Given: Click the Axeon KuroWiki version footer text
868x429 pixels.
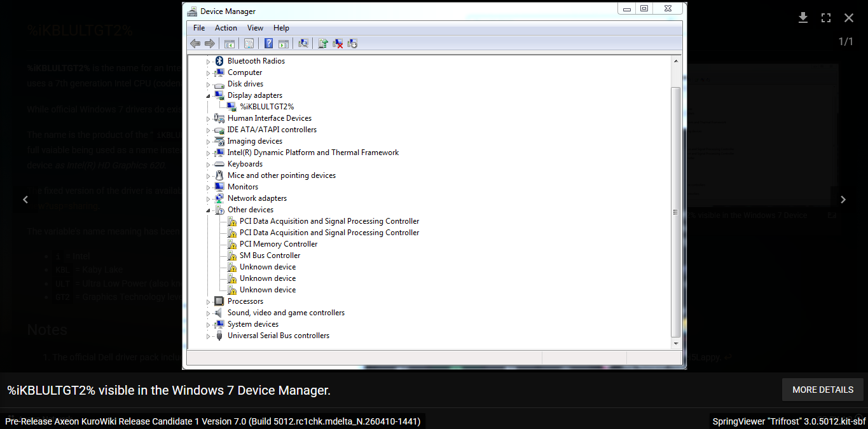Looking at the screenshot, I should click(213, 421).
